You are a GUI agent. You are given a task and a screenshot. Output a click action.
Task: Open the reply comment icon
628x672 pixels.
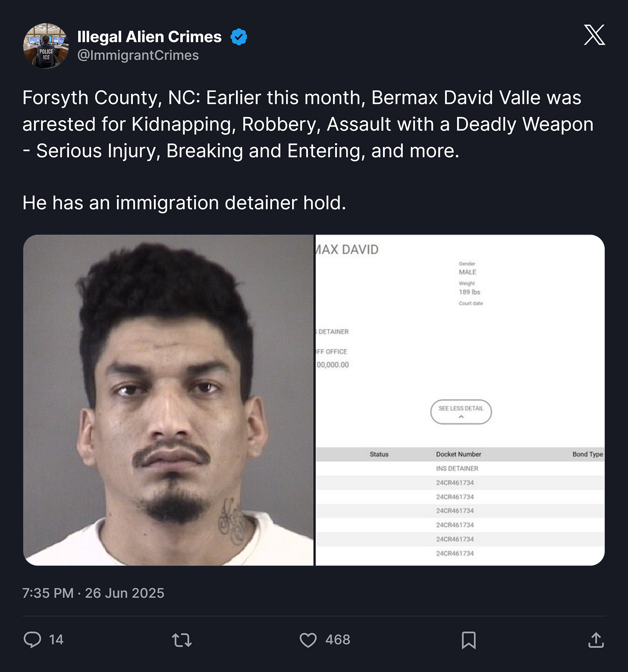tap(32, 640)
